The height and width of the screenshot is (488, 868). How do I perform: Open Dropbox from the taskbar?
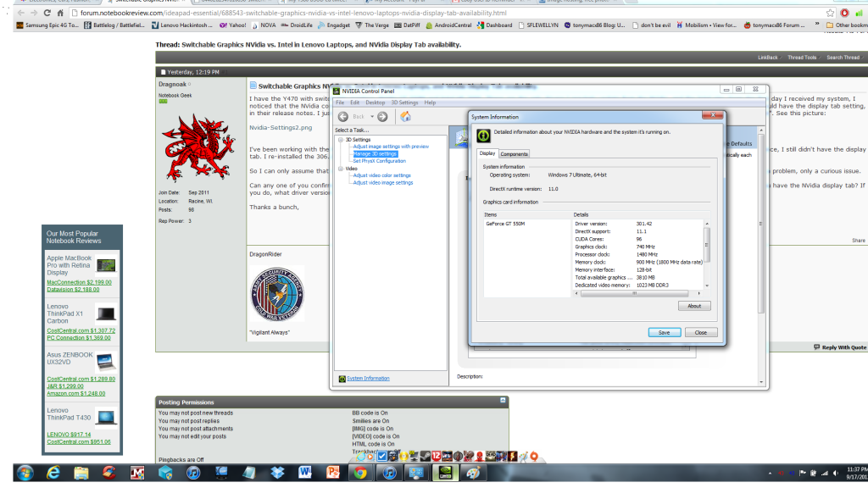point(277,473)
